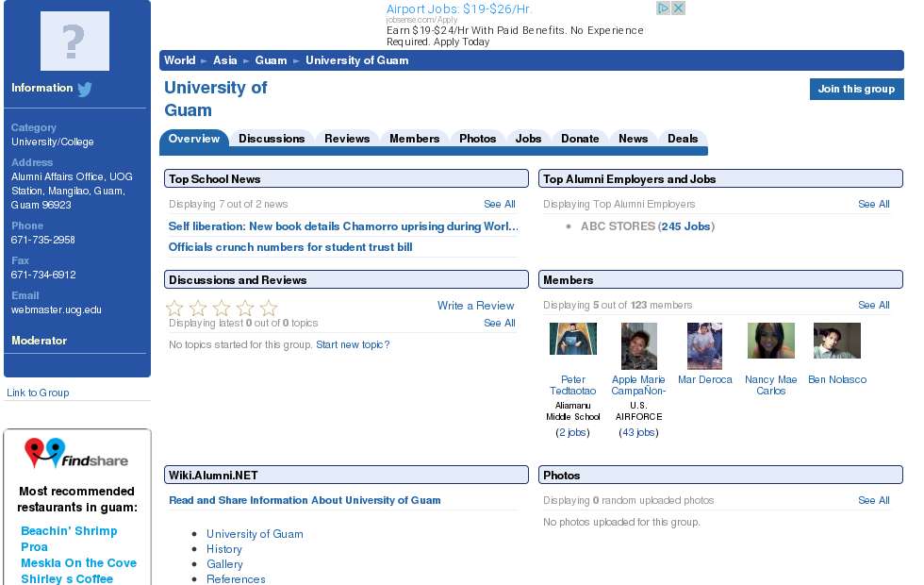Open Proa restaurant link
Viewport: 924px width, 585px height.
click(34, 546)
